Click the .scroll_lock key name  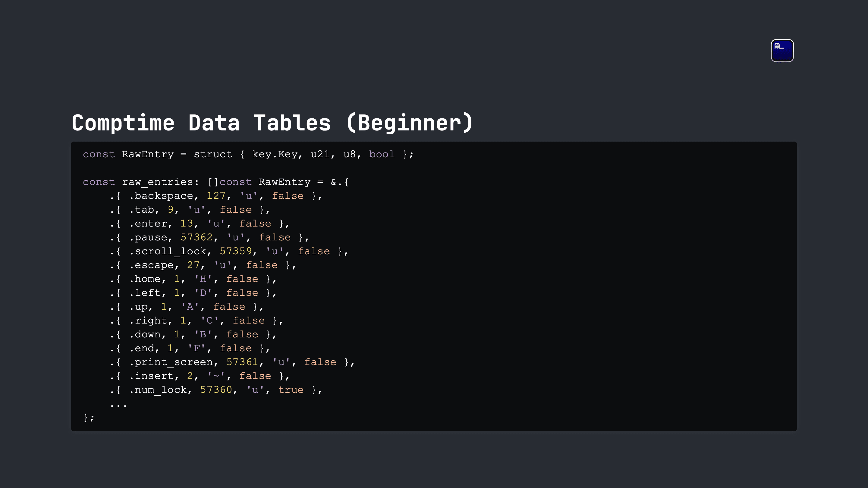point(168,251)
